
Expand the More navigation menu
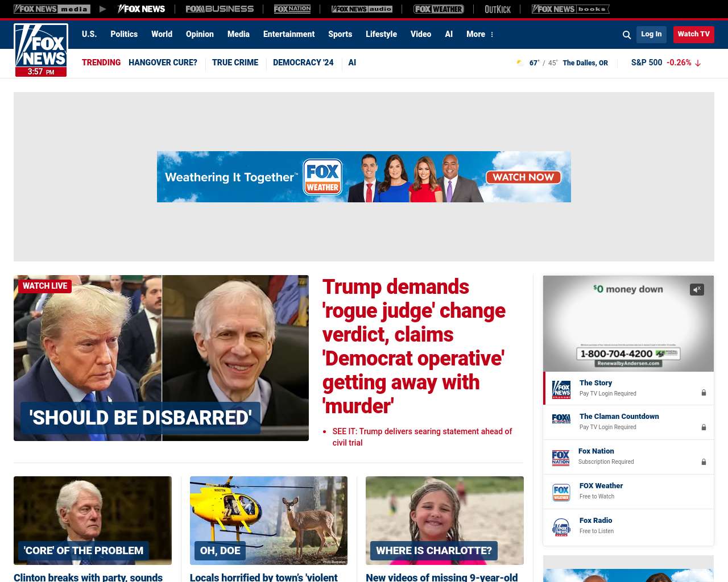point(480,34)
